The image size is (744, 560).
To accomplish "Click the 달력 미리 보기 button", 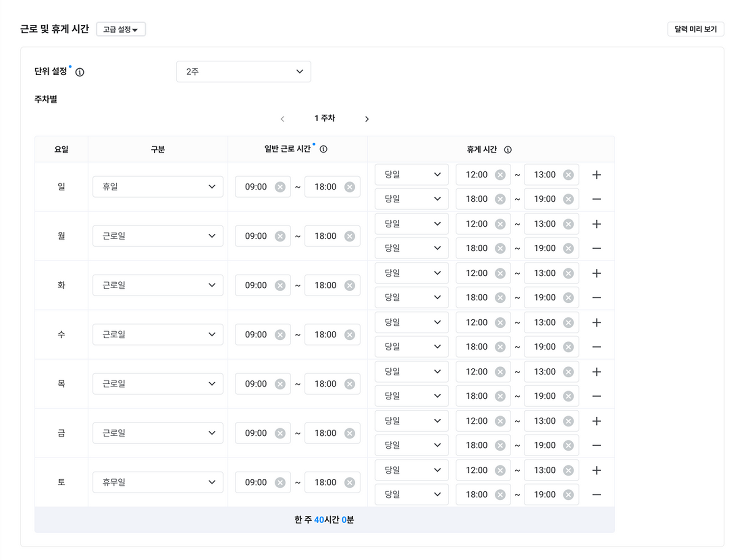I will click(695, 29).
